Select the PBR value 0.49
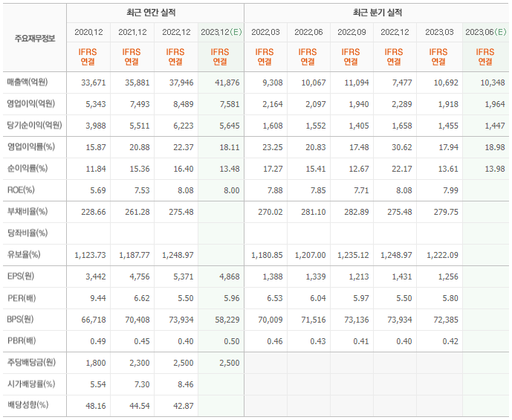The width and height of the screenshot is (512, 420). pos(98,341)
